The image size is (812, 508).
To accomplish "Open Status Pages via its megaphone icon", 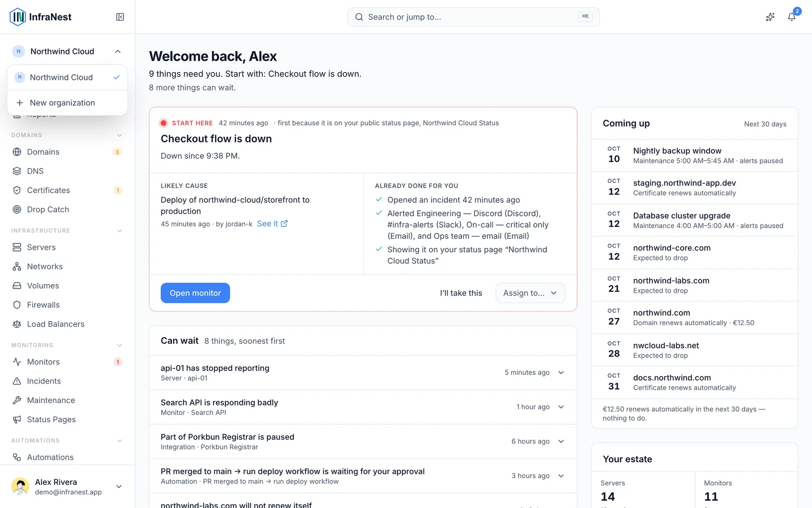I will tap(17, 420).
